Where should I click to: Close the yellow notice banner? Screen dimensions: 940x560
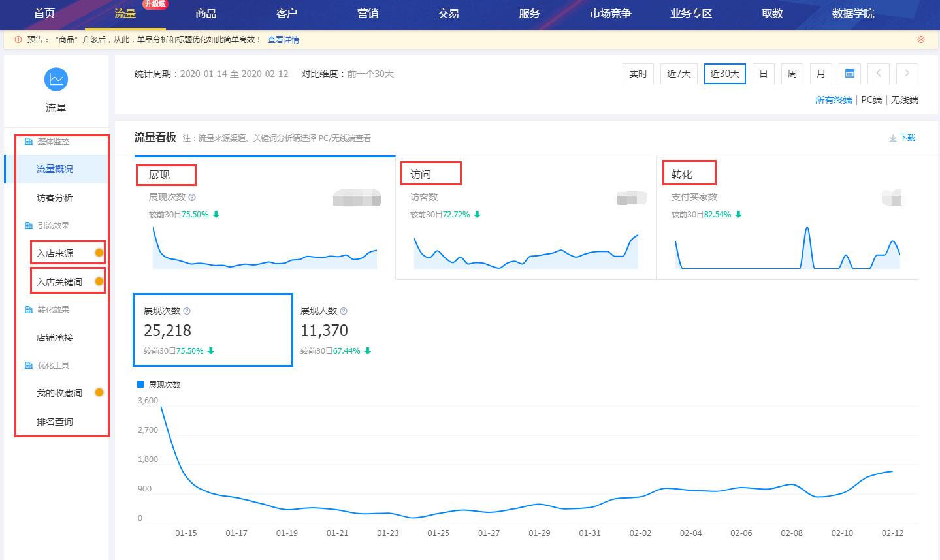click(921, 40)
